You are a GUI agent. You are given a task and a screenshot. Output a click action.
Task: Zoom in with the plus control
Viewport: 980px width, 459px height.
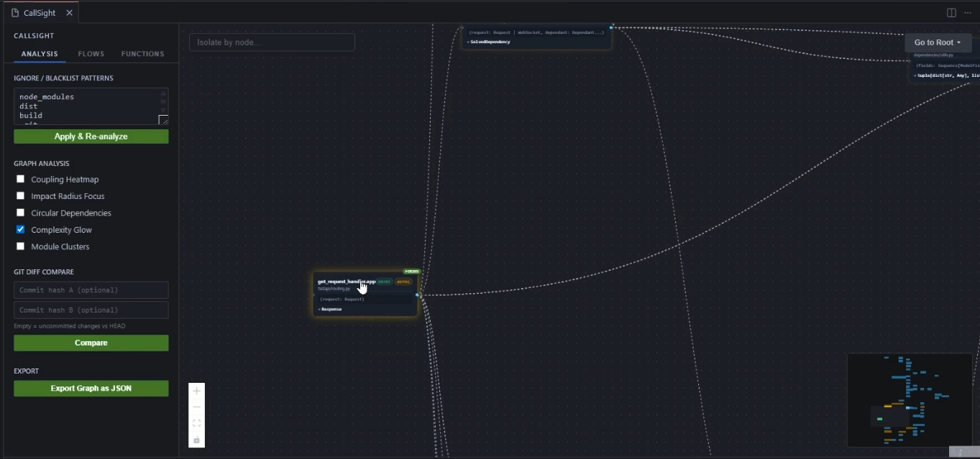click(196, 391)
